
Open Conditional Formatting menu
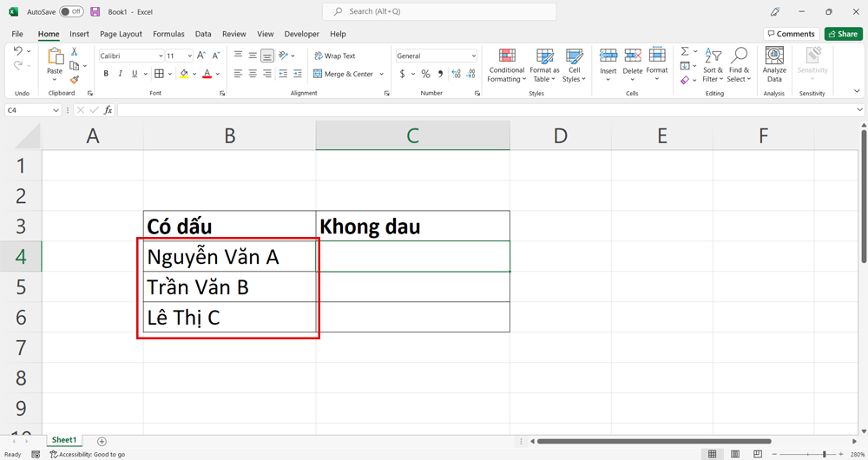point(507,65)
